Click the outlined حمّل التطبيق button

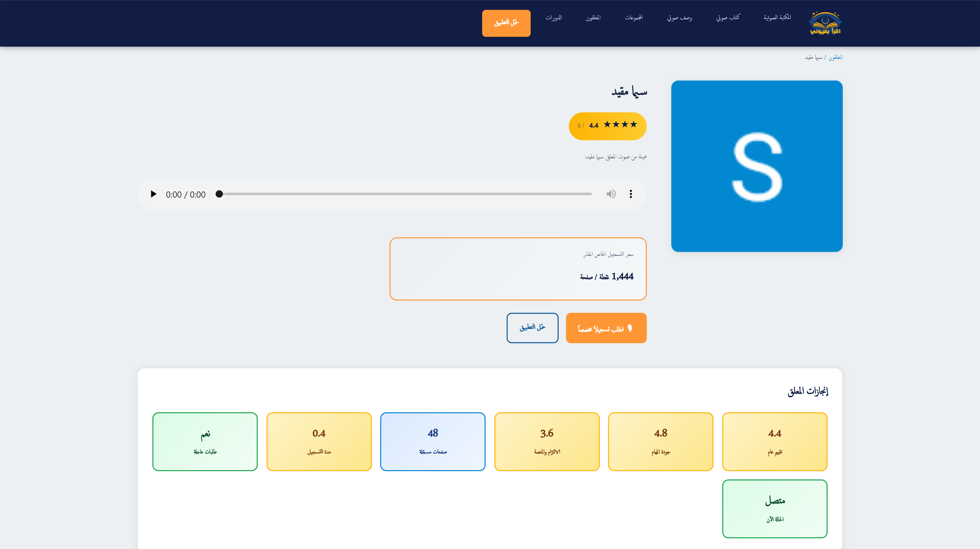532,328
